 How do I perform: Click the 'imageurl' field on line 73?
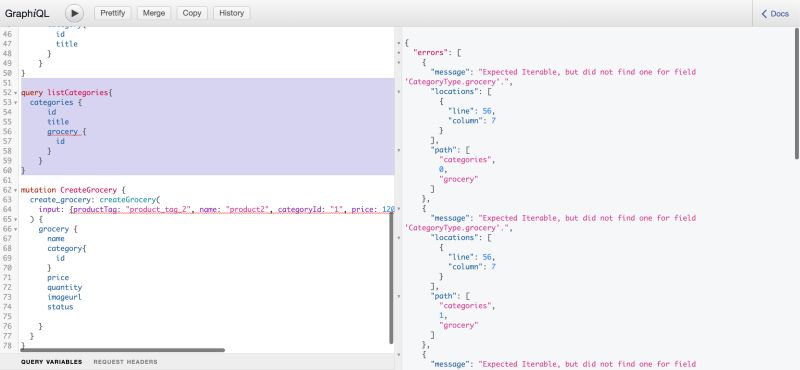[x=65, y=297]
